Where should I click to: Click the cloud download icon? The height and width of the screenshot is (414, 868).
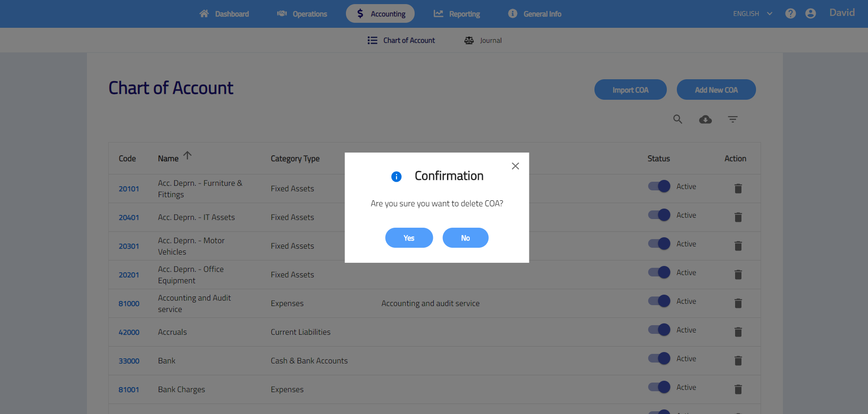(705, 119)
